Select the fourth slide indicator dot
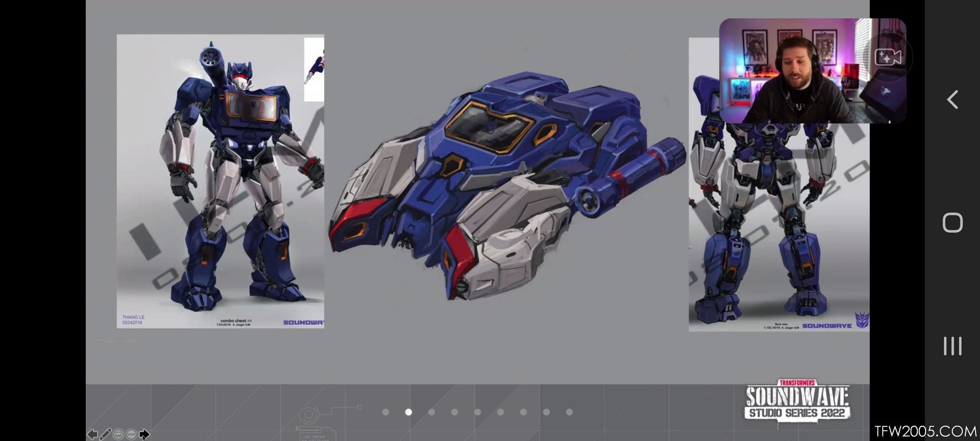Screen dimensions: 980x441 [x=454, y=412]
